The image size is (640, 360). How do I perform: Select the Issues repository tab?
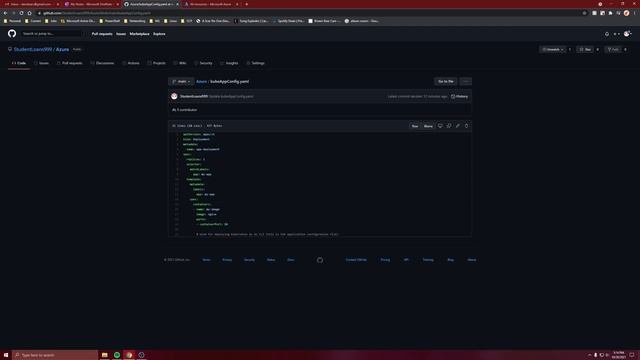[x=42, y=63]
